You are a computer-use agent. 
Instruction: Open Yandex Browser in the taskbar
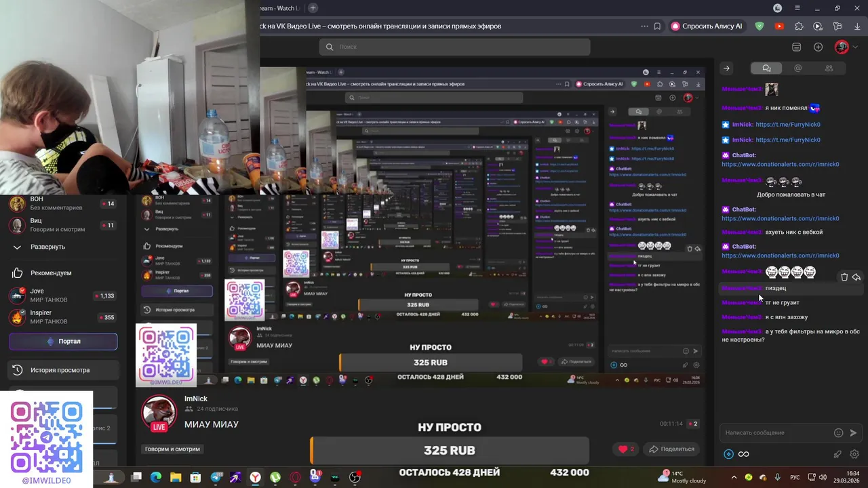click(256, 477)
